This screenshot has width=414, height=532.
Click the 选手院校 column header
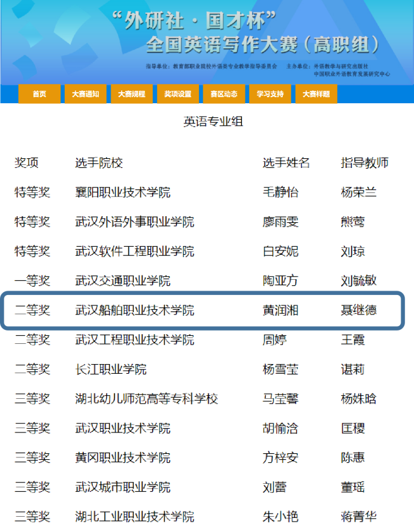[99, 163]
